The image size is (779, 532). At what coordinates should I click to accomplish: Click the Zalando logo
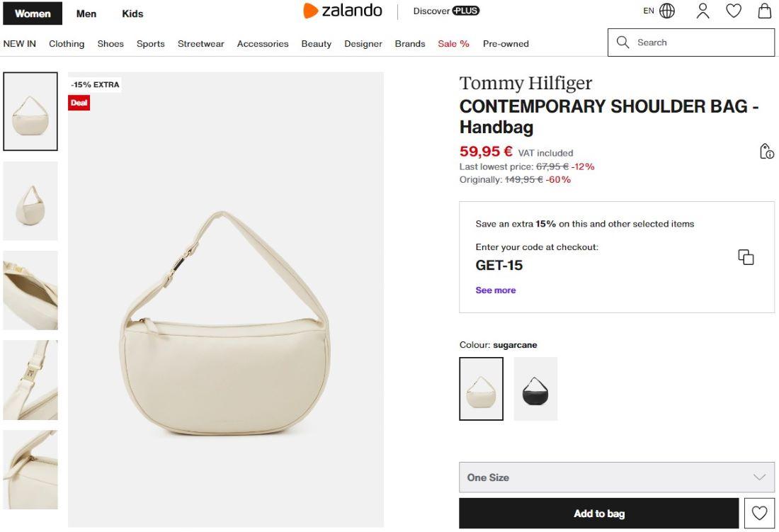343,11
